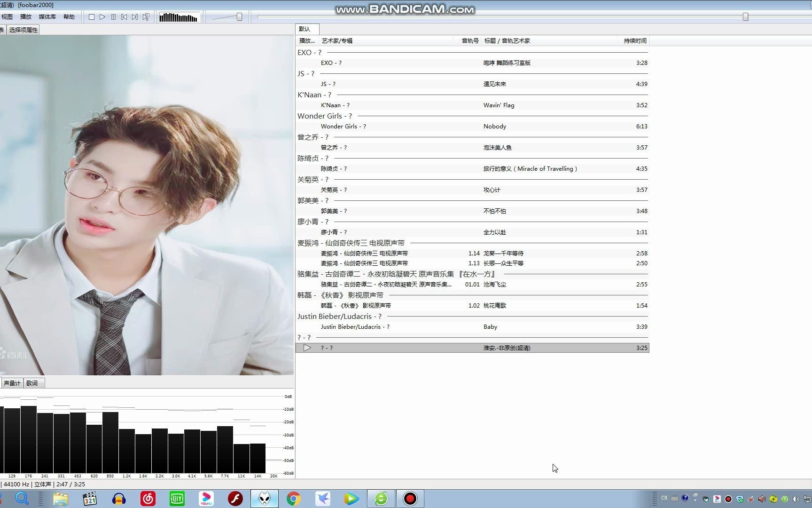Screen dimensions: 812x508
Task: Select track 龙葵—千年等待
Action: (472, 254)
